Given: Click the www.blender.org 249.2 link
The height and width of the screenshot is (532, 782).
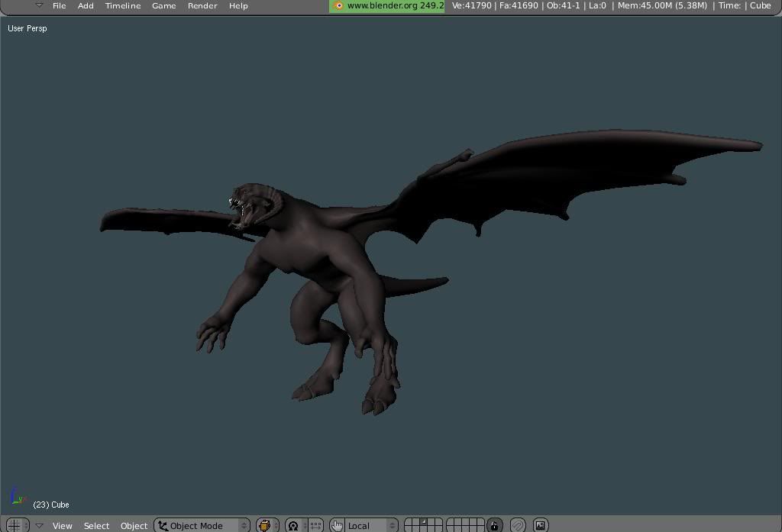Looking at the screenshot, I should pos(394,5).
